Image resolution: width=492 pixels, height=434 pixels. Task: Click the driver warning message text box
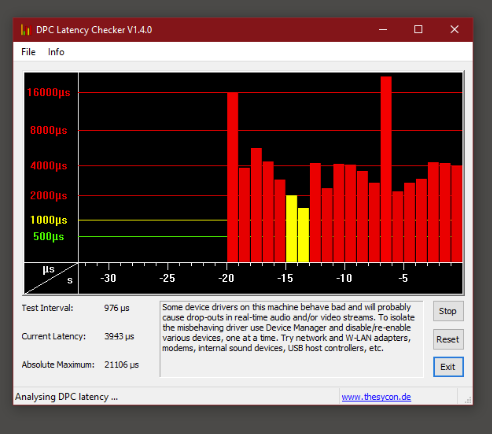click(291, 339)
